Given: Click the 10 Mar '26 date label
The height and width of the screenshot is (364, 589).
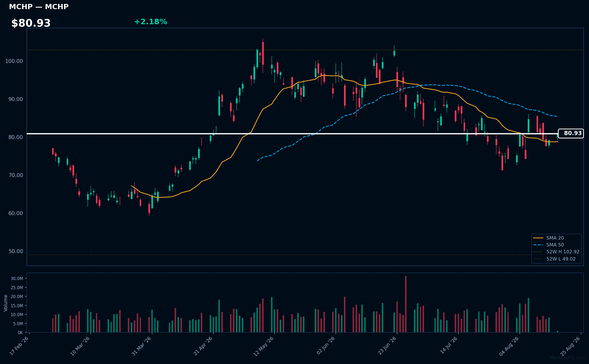Looking at the screenshot, I should (x=80, y=346).
